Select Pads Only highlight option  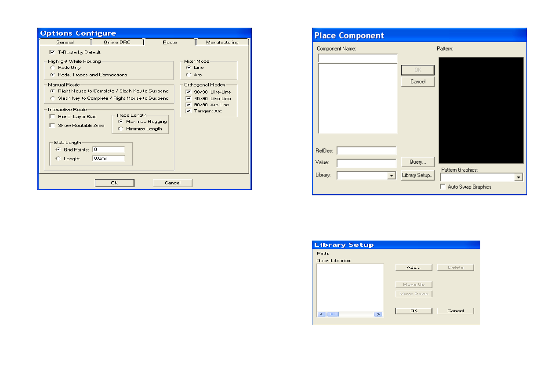coord(53,68)
